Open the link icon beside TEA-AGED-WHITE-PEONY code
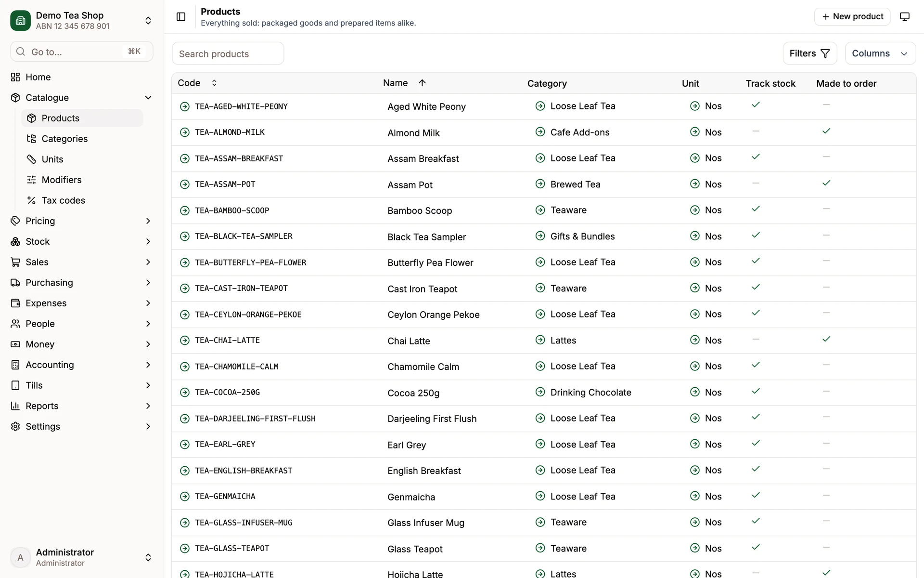924x578 pixels. (185, 106)
